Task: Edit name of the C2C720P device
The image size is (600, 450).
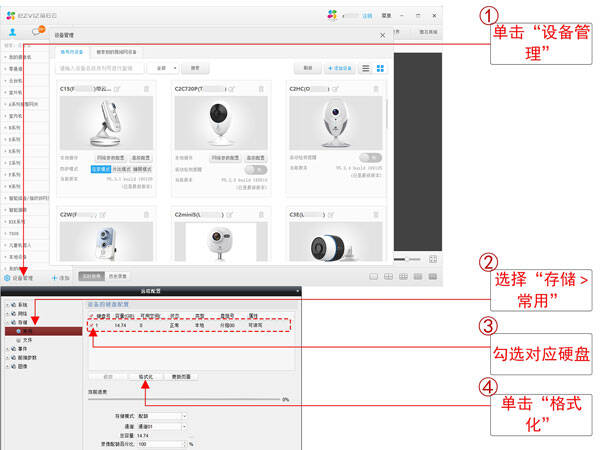Action: click(231, 89)
